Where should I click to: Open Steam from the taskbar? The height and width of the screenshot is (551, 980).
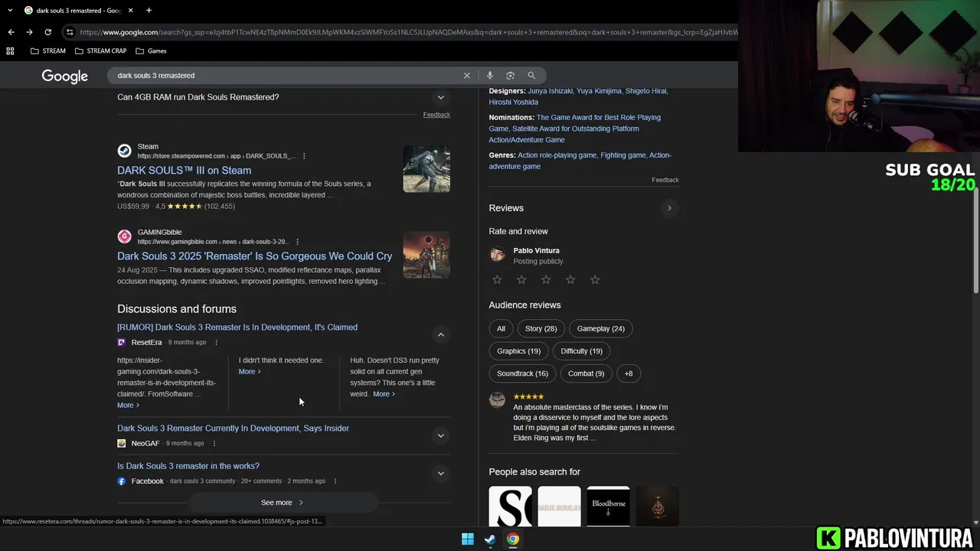(490, 539)
